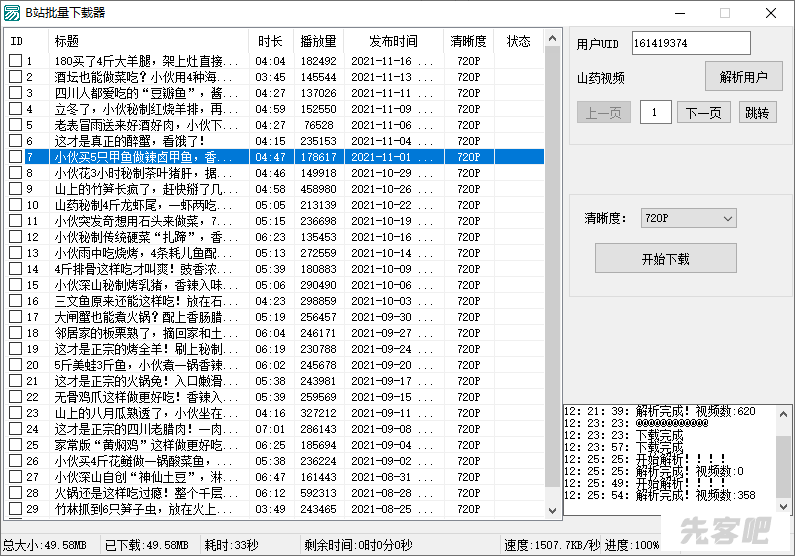Go to next page with 下一页
Screen dimensions: 795x556
(x=703, y=112)
